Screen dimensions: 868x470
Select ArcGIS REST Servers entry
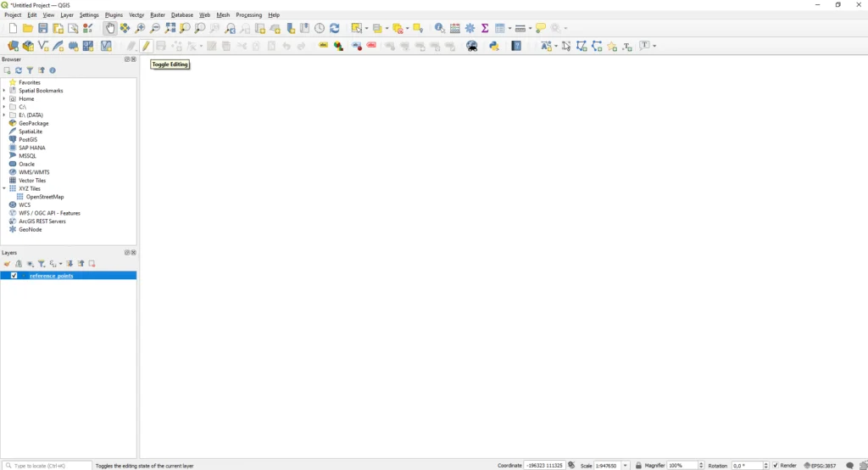point(42,221)
